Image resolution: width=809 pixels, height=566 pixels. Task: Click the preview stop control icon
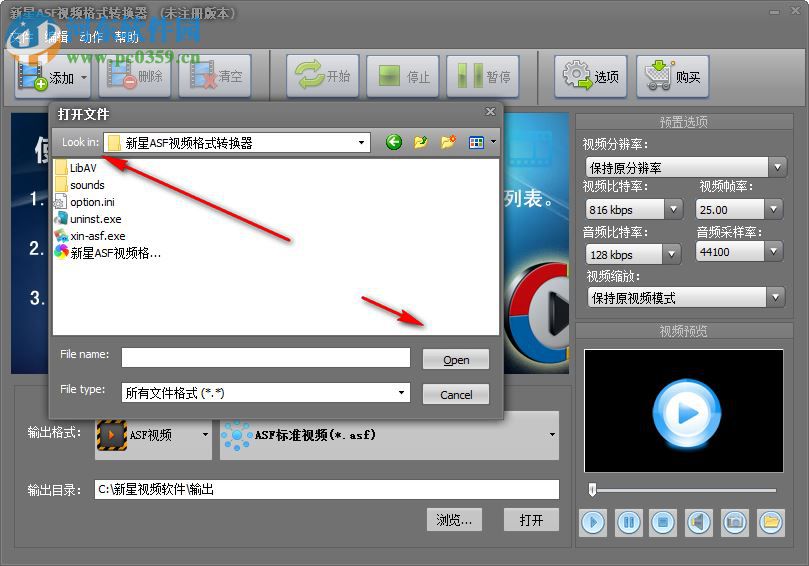[664, 523]
